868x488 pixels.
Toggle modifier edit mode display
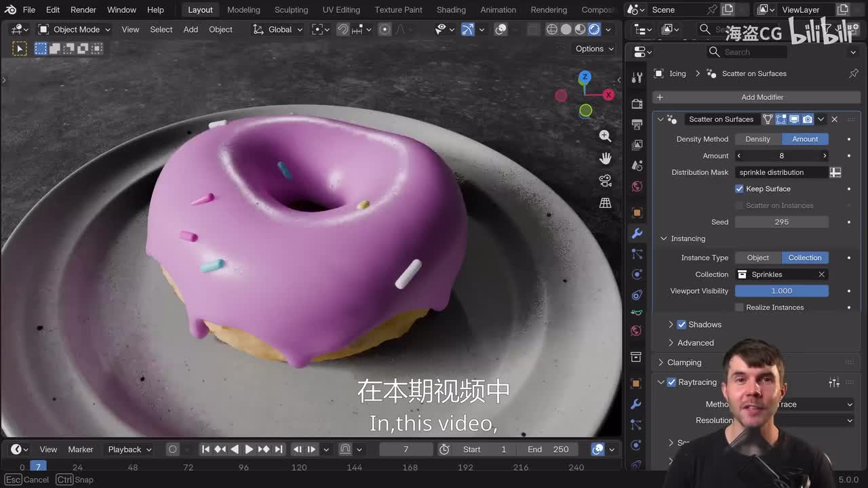click(781, 119)
